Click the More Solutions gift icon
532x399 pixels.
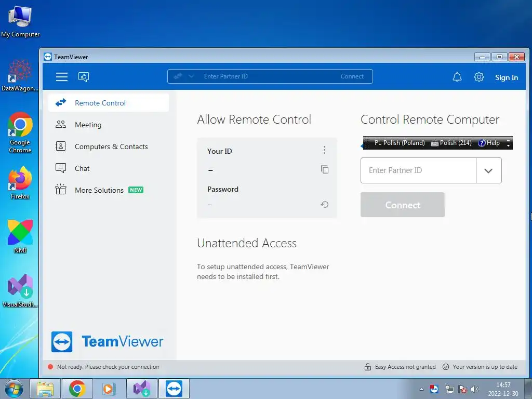click(61, 189)
